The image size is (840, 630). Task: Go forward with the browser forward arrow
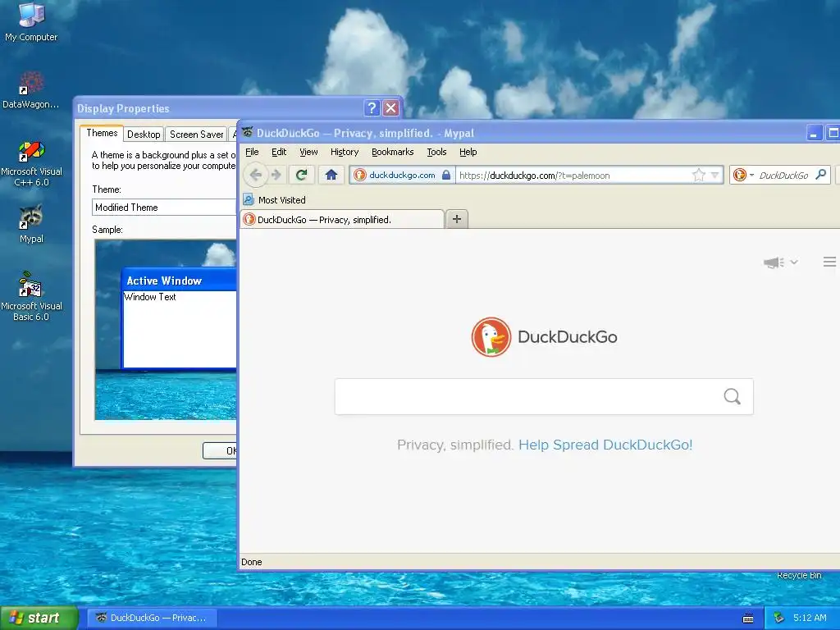276,175
